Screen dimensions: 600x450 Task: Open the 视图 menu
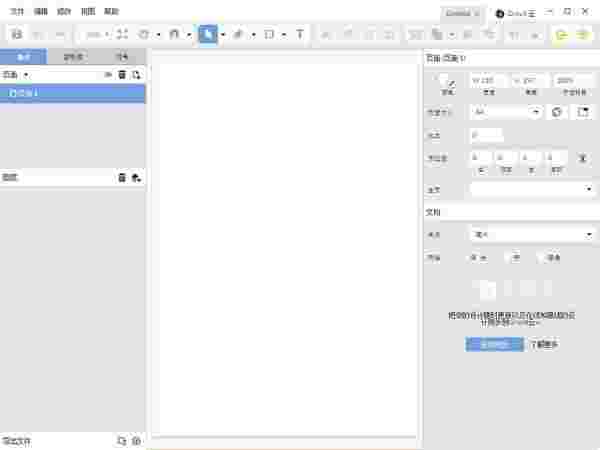[x=88, y=11]
